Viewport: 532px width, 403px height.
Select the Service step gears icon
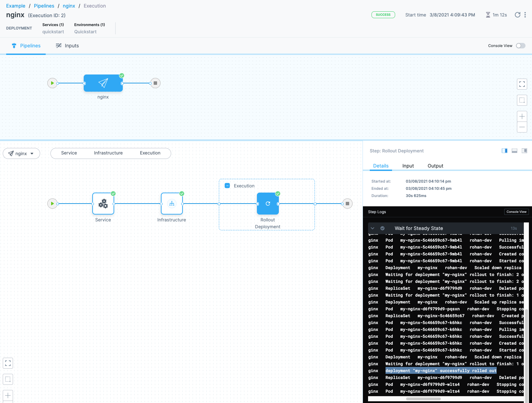(103, 204)
